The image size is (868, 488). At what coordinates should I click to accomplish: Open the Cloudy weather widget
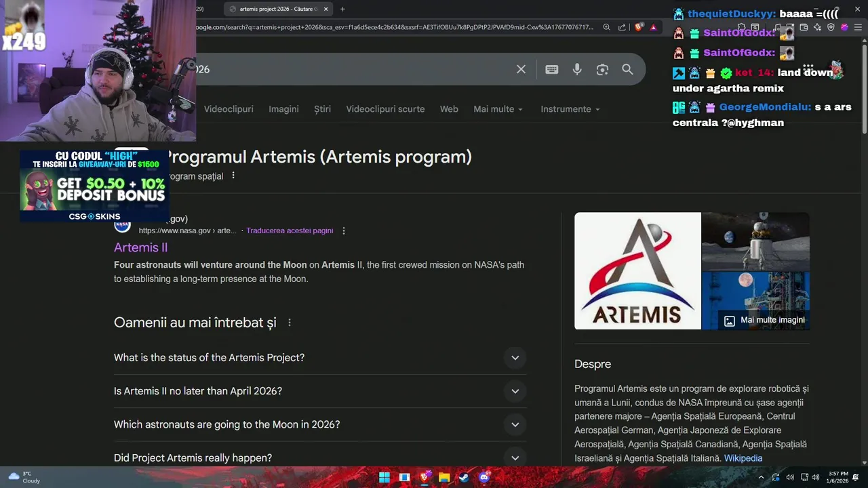[24, 477]
